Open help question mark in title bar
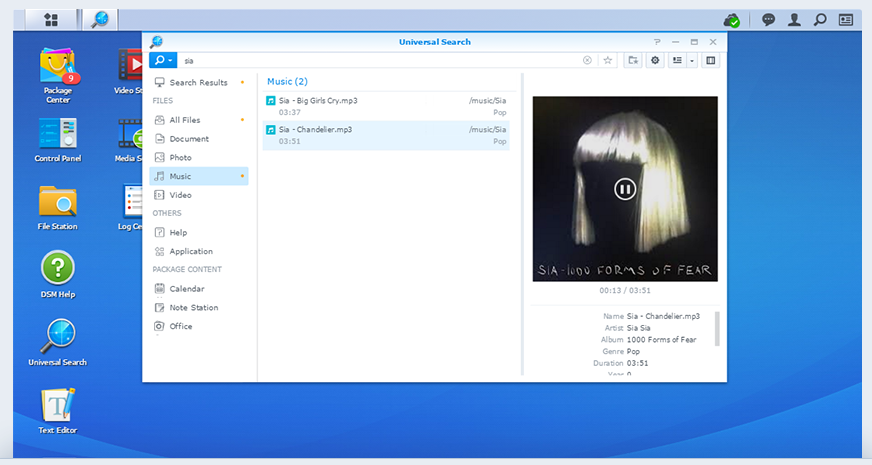Image resolution: width=872 pixels, height=465 pixels. 657,42
